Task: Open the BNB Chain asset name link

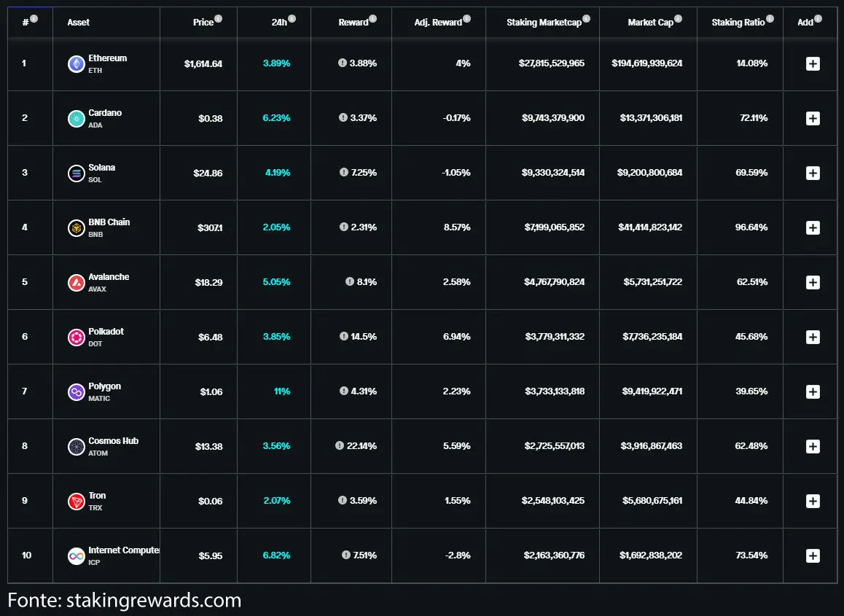Action: pos(109,222)
